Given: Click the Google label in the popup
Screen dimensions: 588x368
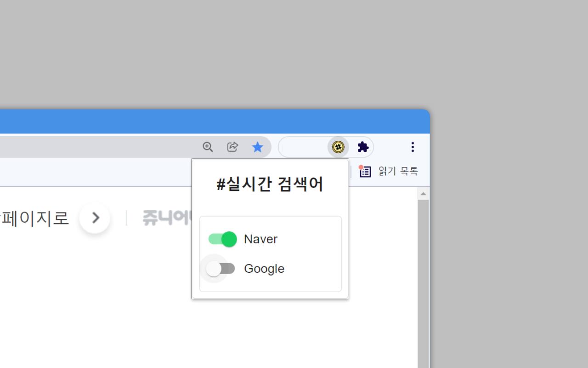Looking at the screenshot, I should tap(264, 269).
